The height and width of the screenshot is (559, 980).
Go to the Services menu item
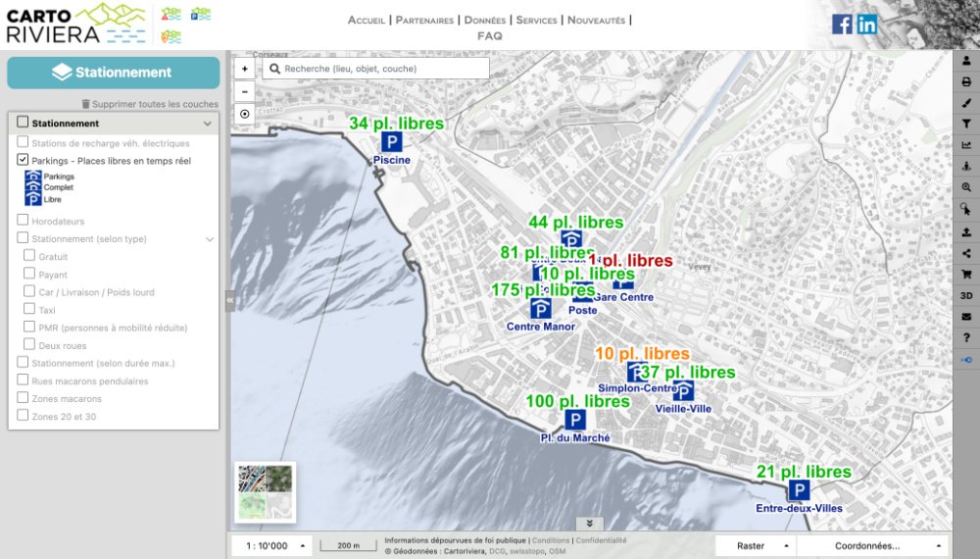pos(536,20)
